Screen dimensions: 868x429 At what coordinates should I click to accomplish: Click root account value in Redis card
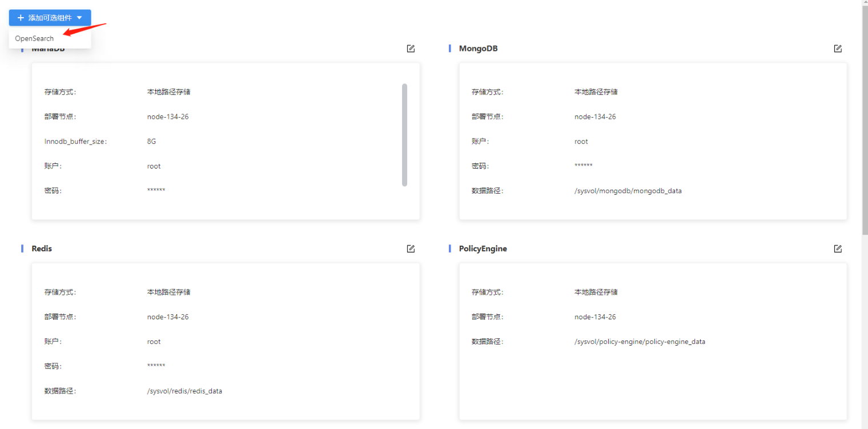(x=154, y=342)
